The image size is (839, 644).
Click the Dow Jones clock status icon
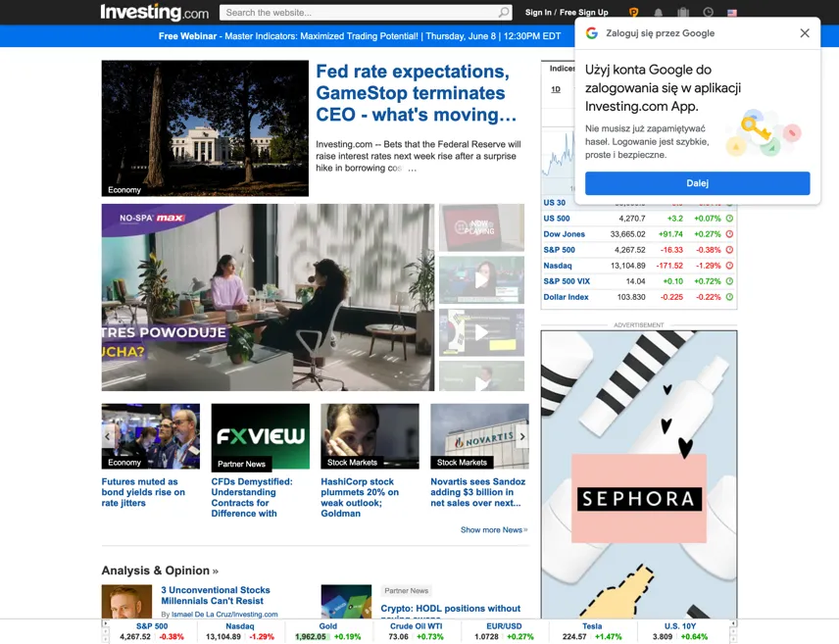pos(729,234)
